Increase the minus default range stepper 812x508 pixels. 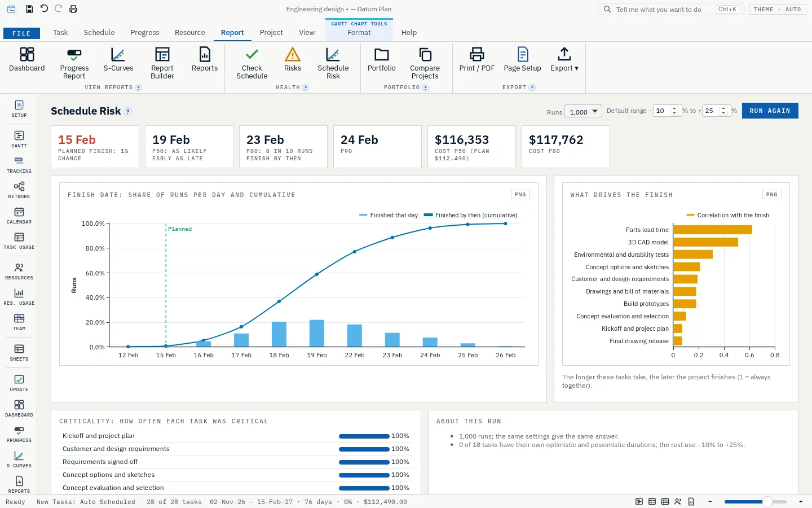[x=674, y=108]
